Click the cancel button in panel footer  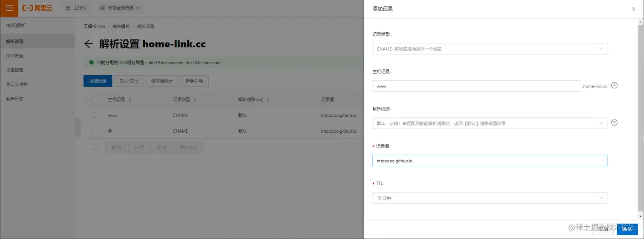603,229
